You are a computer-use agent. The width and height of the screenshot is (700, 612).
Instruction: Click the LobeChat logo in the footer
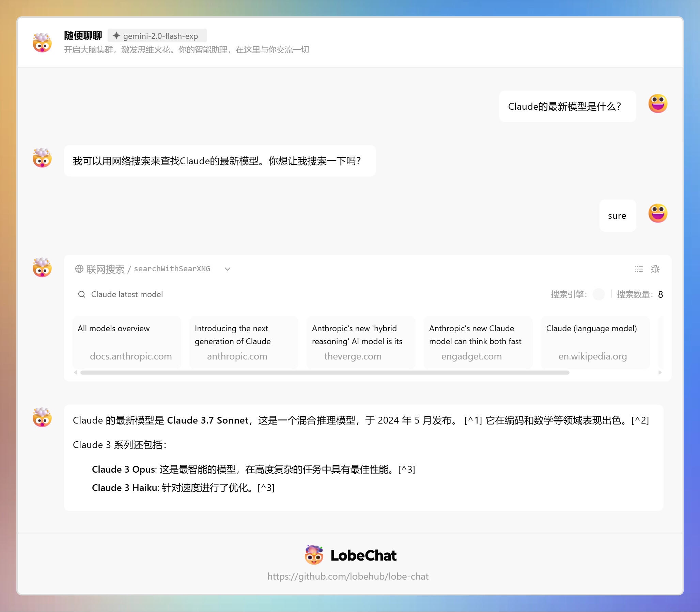(351, 555)
